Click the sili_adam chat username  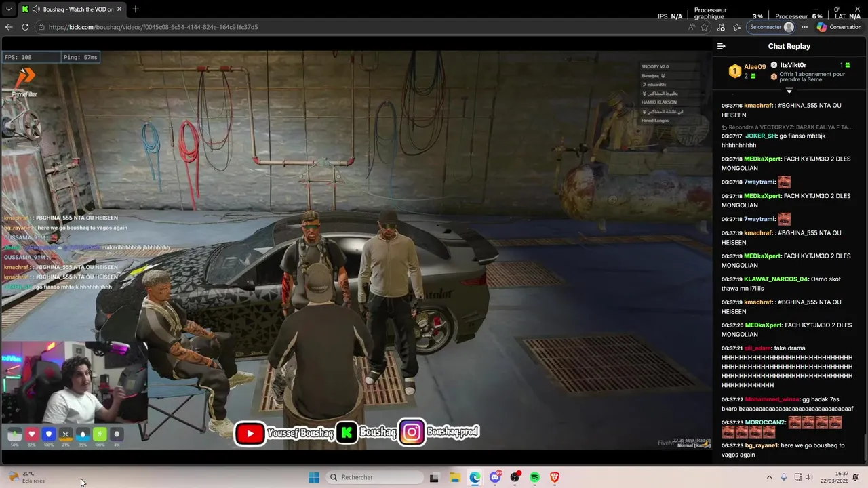tap(757, 348)
